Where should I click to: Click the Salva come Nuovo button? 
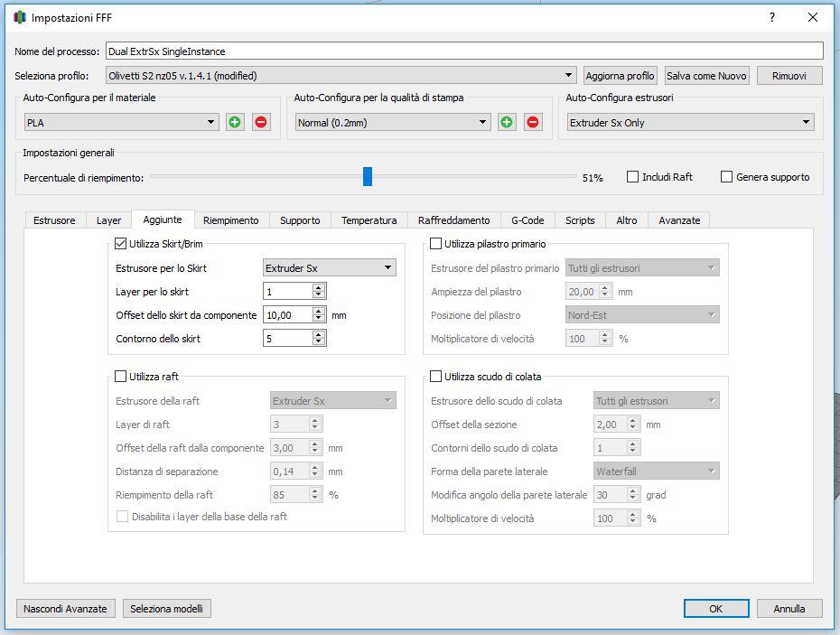(x=706, y=76)
